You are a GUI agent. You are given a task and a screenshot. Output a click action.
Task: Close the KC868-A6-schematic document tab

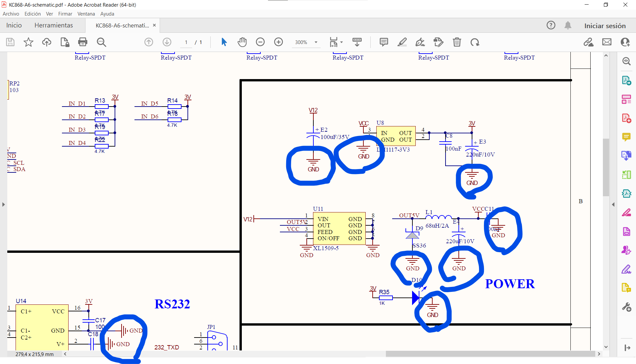154,25
